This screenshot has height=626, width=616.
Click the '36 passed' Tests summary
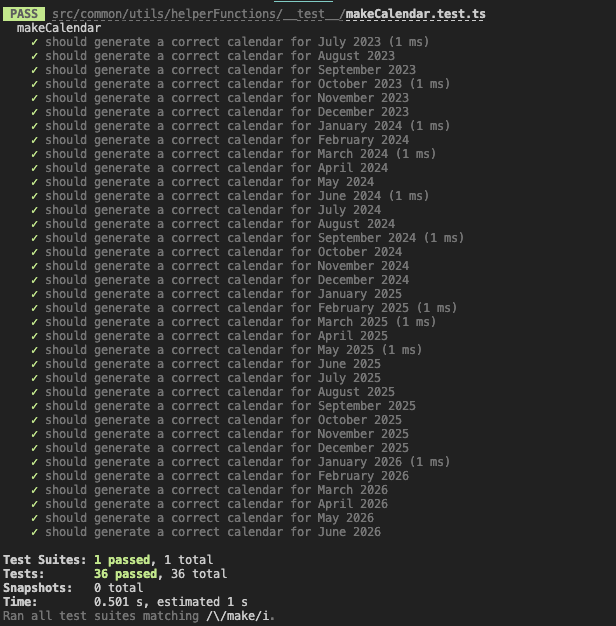[x=125, y=574]
